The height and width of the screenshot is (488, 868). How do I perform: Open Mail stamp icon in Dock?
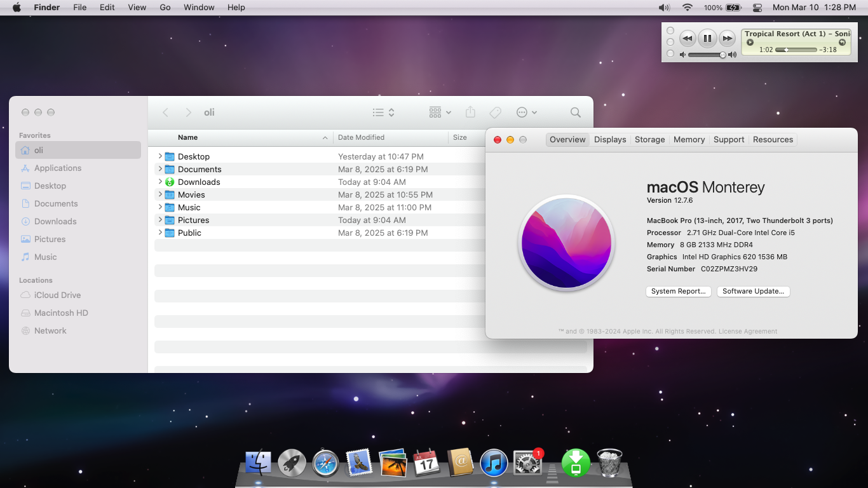[359, 463]
